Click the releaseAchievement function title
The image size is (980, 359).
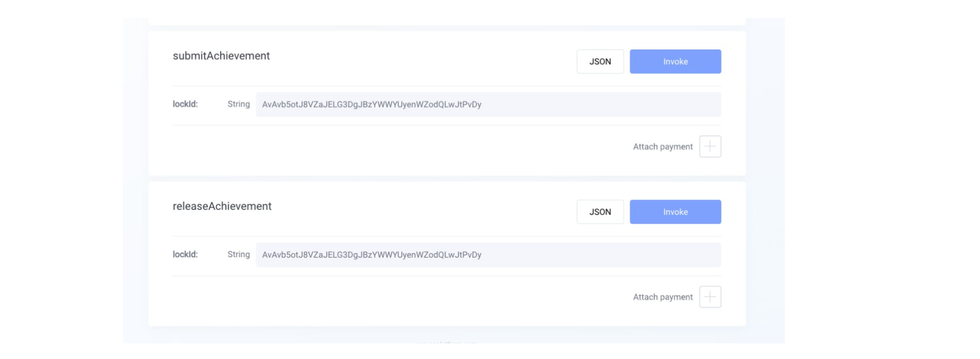point(222,206)
